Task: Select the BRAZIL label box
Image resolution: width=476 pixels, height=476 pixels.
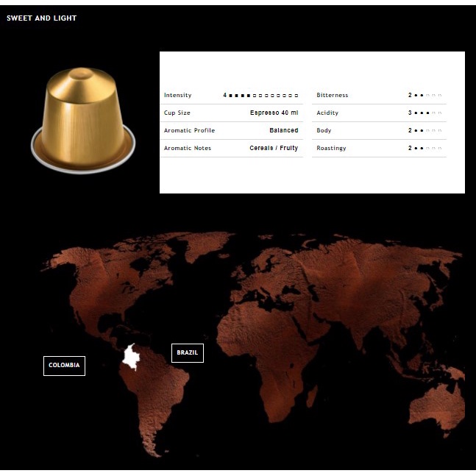Action: 187,353
